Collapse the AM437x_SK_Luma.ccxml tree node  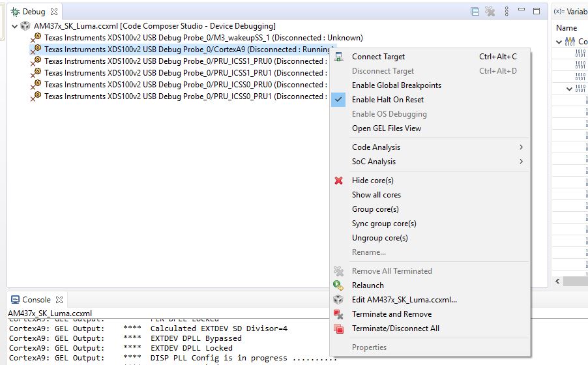15,26
